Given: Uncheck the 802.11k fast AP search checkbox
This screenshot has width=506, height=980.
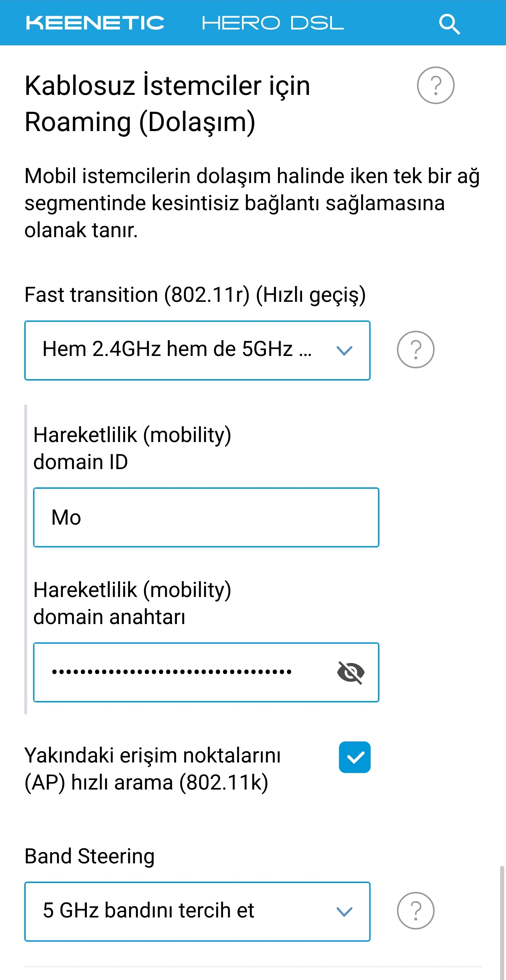Looking at the screenshot, I should click(354, 757).
